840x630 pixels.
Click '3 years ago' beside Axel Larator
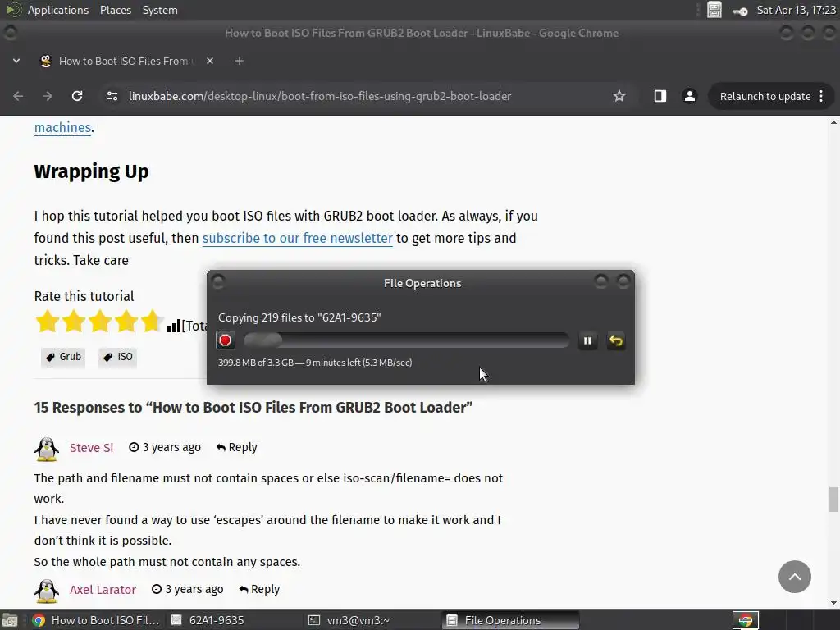(194, 589)
